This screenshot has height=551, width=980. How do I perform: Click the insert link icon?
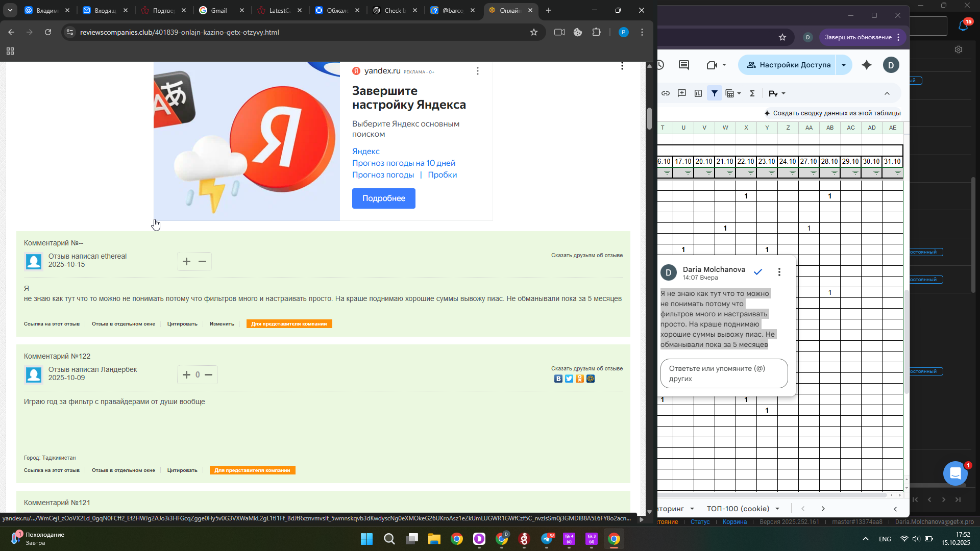coord(666,93)
